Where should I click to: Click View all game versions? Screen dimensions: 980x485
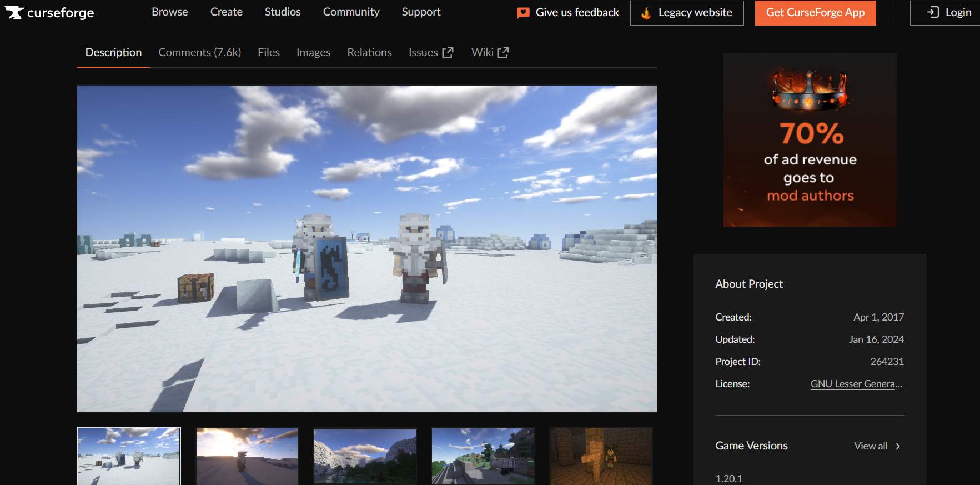tap(877, 446)
